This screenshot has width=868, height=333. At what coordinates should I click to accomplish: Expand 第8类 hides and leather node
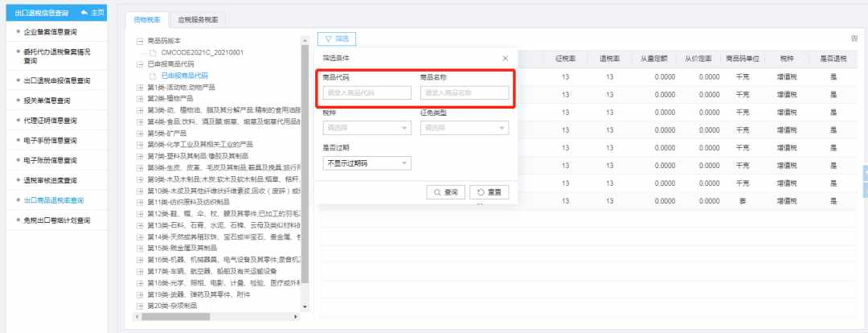click(140, 168)
